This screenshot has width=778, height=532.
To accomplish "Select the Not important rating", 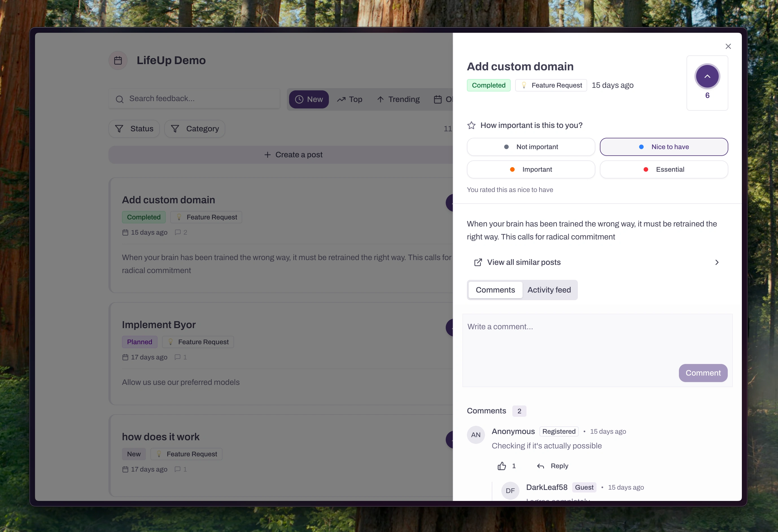I will tap(531, 147).
